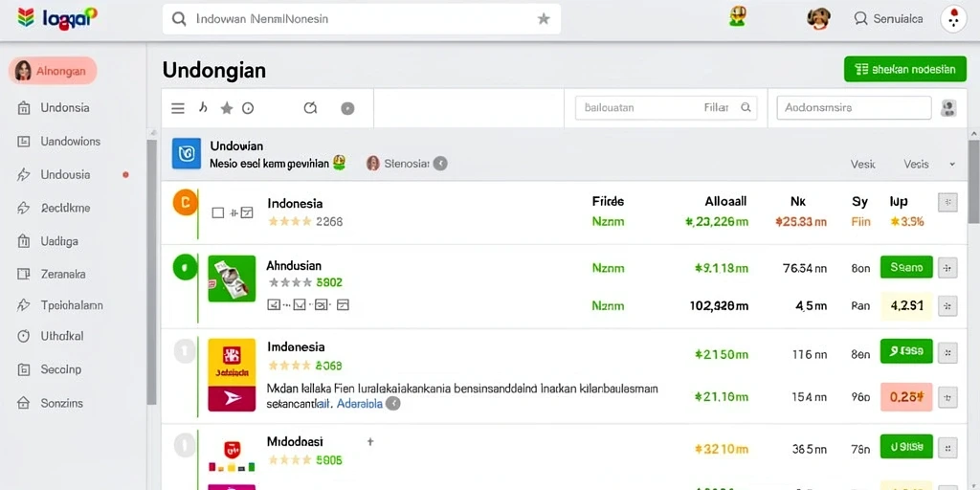Click the star toolbar icon

tap(226, 108)
